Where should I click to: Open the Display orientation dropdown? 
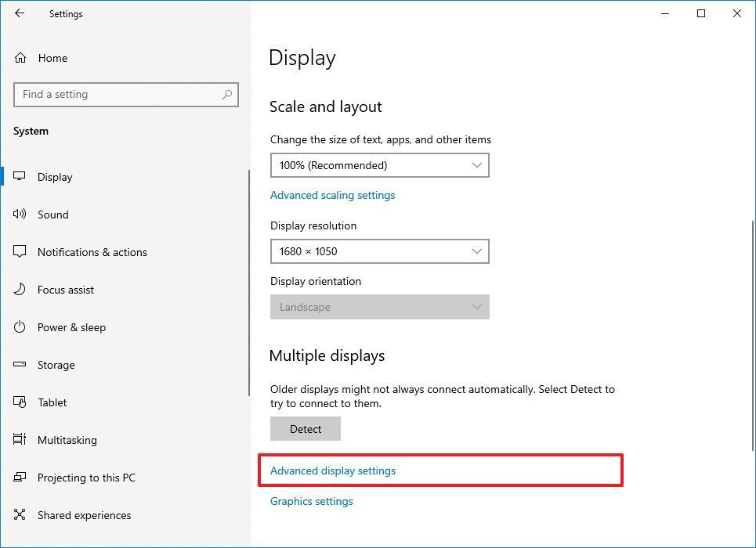click(379, 307)
